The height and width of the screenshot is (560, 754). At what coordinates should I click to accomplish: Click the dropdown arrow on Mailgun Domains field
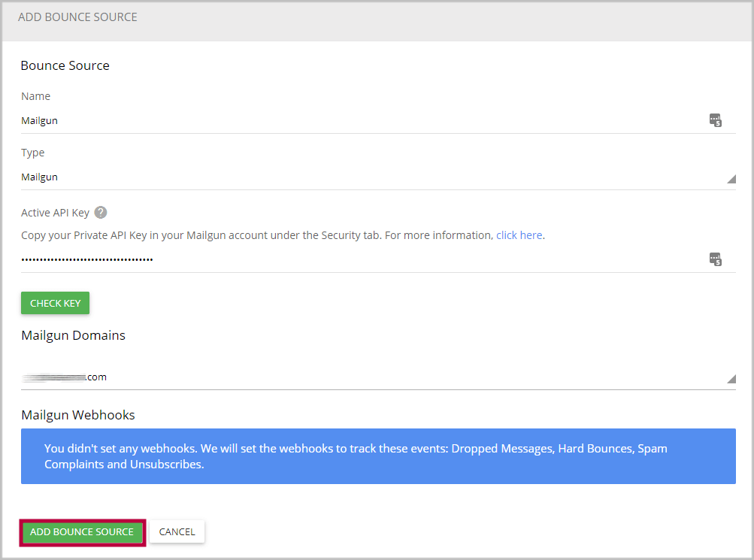point(730,379)
